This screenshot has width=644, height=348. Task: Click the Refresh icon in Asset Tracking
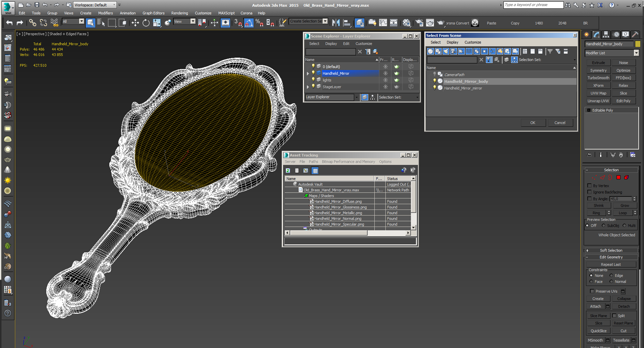coord(288,171)
